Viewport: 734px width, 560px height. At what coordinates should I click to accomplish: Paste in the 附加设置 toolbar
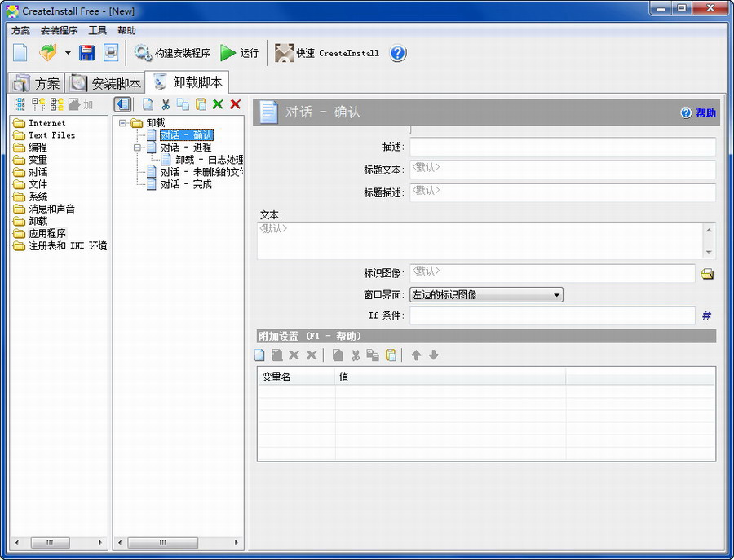point(391,355)
